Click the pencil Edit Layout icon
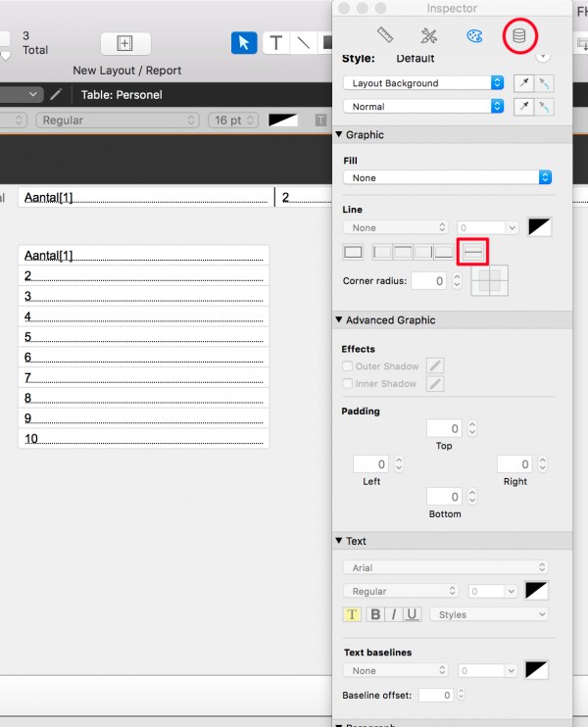Viewport: 588px width, 727px height. pyautogui.click(x=56, y=95)
